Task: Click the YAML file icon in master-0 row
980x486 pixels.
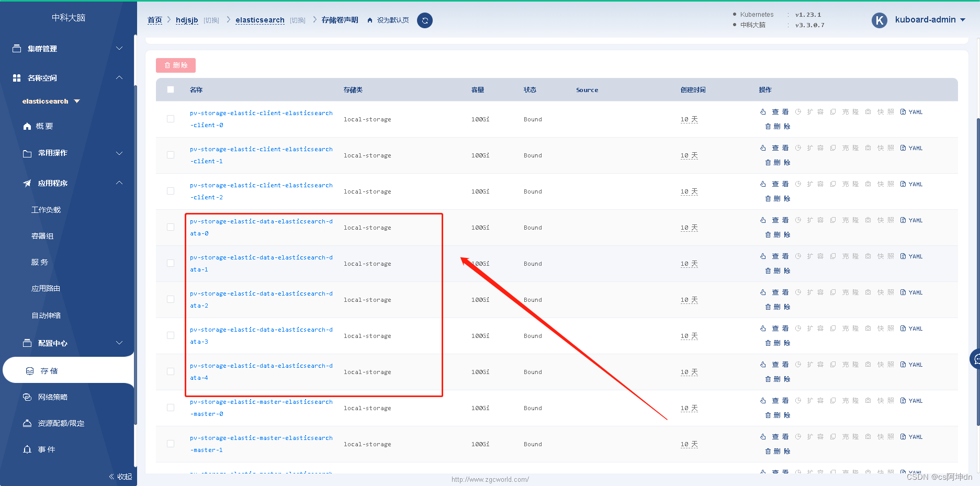Action: pos(903,401)
